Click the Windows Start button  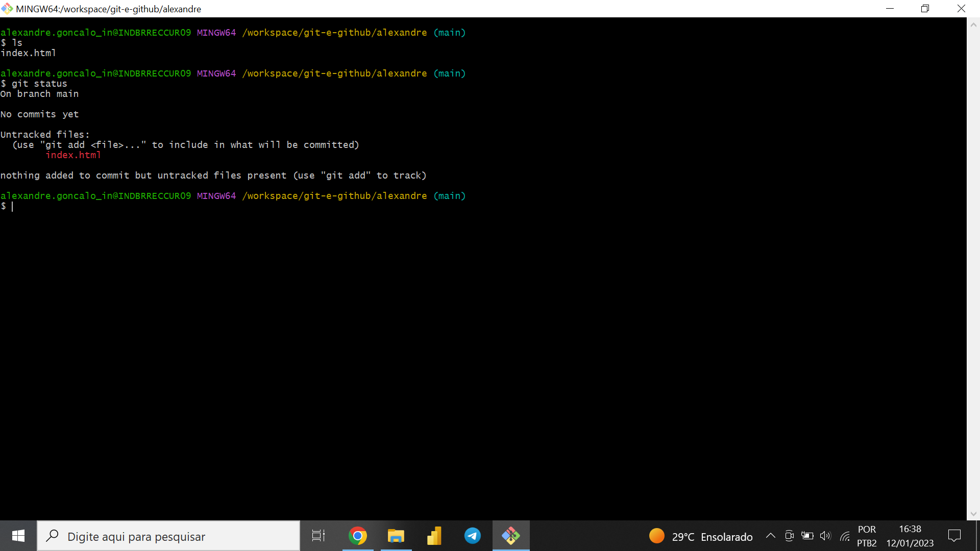coord(18,536)
